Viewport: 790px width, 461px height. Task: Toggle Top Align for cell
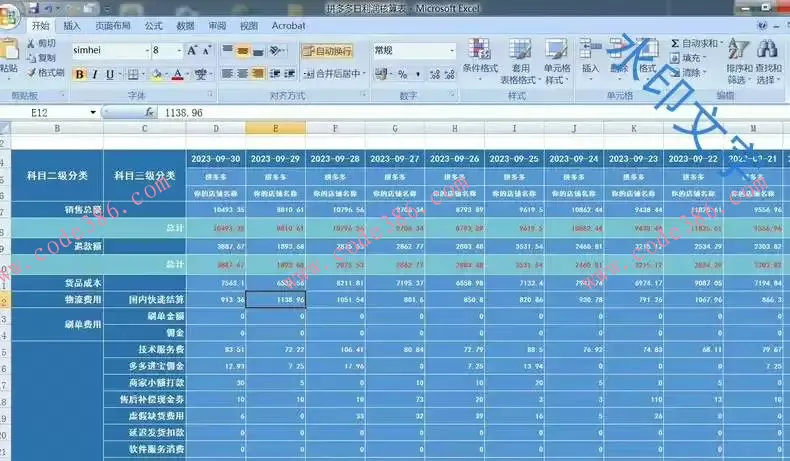point(228,50)
